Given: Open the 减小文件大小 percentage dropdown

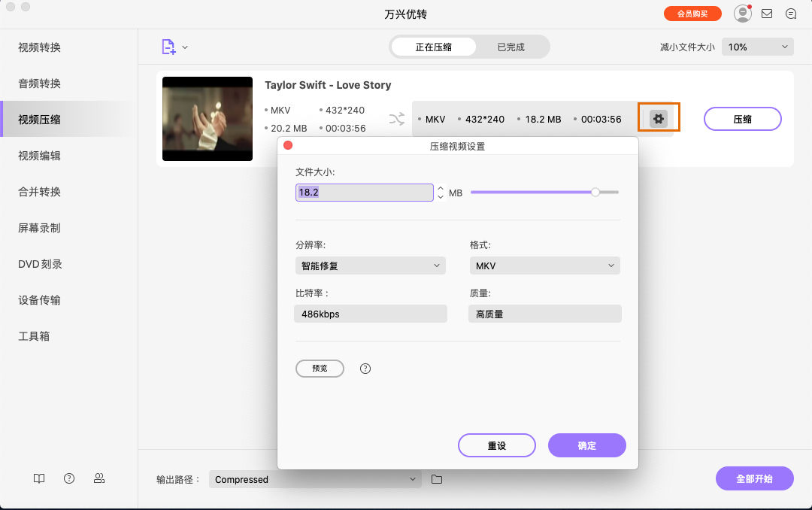Looking at the screenshot, I should (x=757, y=46).
